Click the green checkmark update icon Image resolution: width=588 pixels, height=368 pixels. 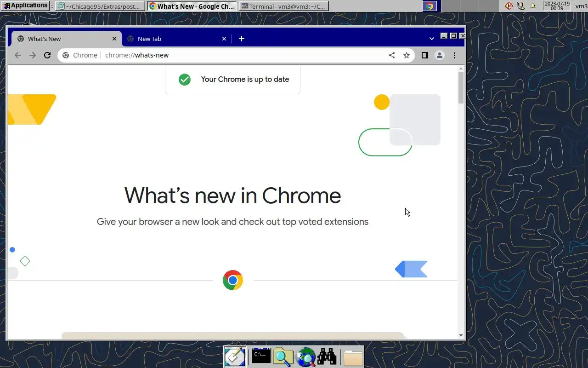pyautogui.click(x=185, y=79)
